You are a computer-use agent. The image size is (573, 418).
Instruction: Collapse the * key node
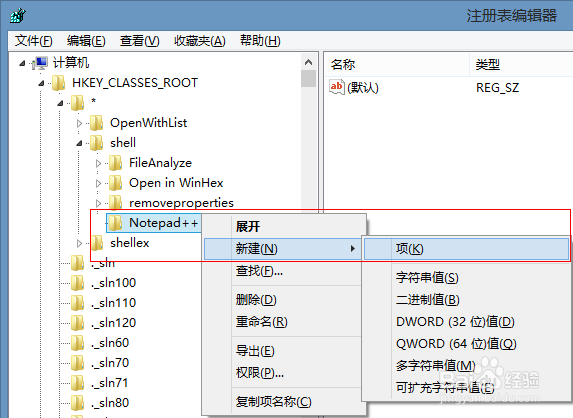click(60, 103)
